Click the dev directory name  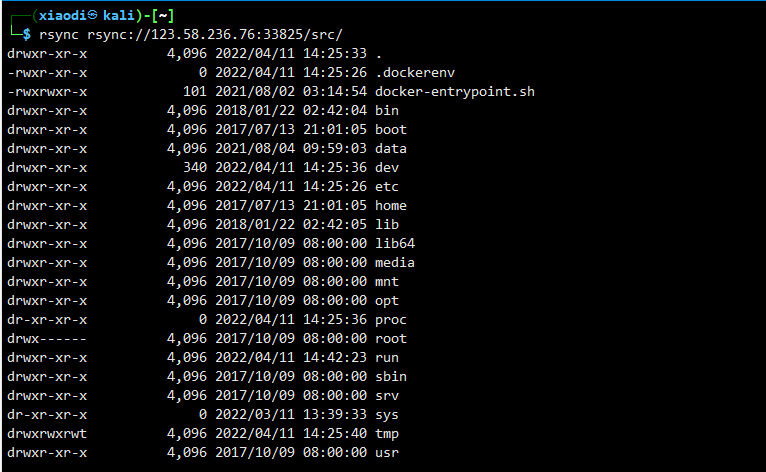tap(386, 167)
